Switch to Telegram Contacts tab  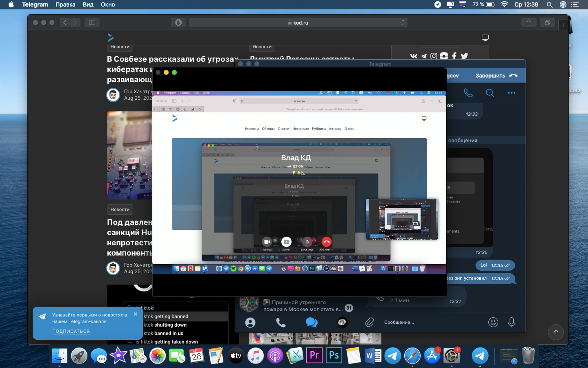[x=250, y=323]
